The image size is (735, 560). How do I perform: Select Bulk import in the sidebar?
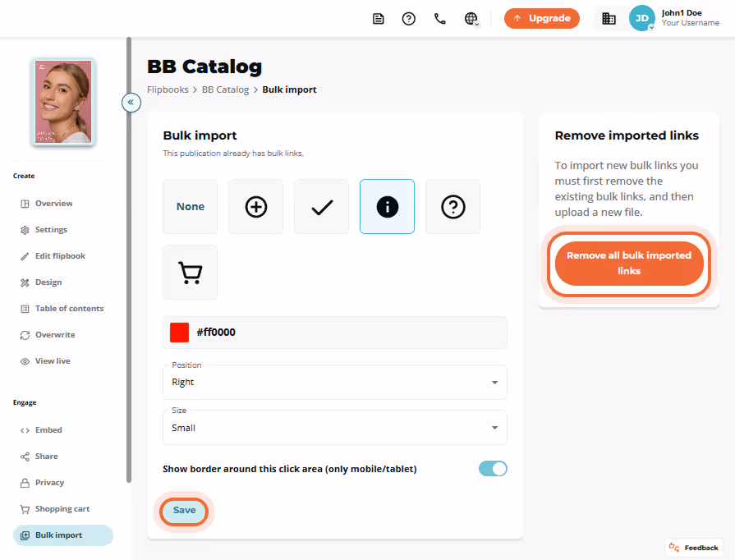pyautogui.click(x=62, y=535)
